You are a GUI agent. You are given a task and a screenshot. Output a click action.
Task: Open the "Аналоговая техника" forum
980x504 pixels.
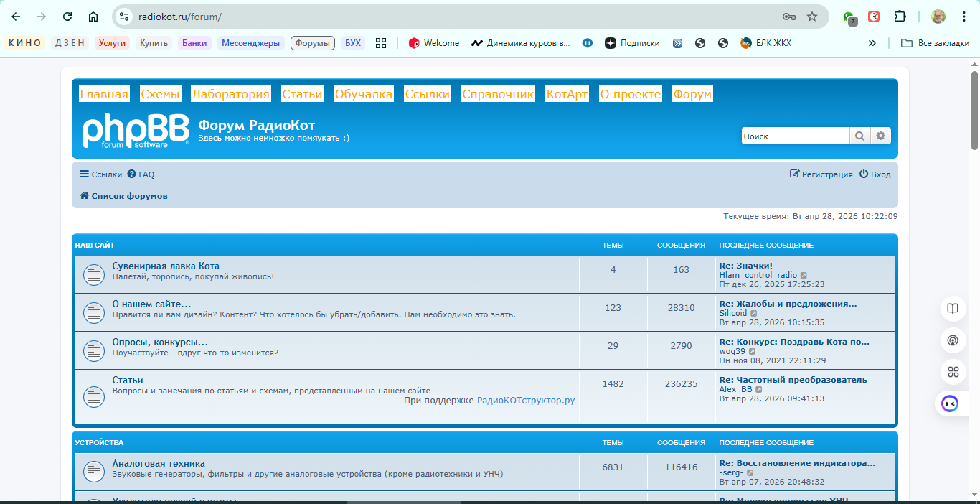pyautogui.click(x=159, y=464)
